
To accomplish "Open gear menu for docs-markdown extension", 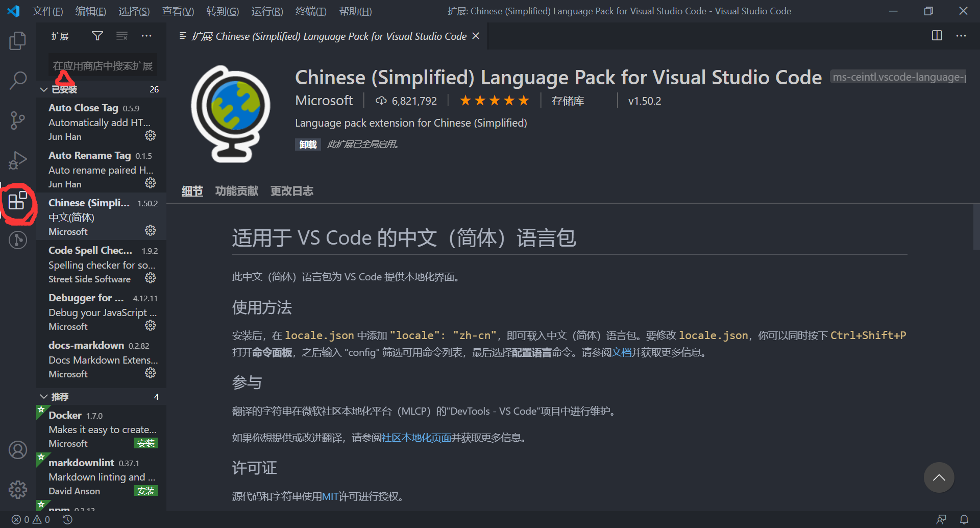I will [150, 373].
